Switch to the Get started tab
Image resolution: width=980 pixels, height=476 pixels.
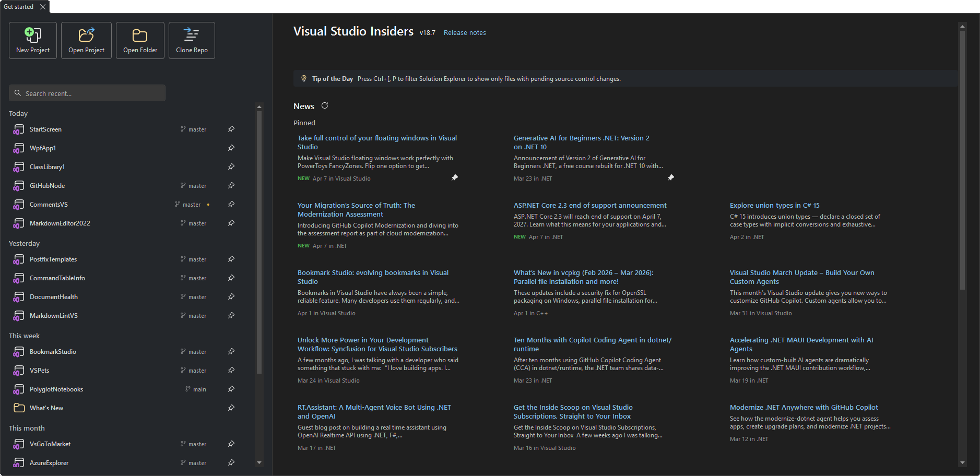pos(18,7)
